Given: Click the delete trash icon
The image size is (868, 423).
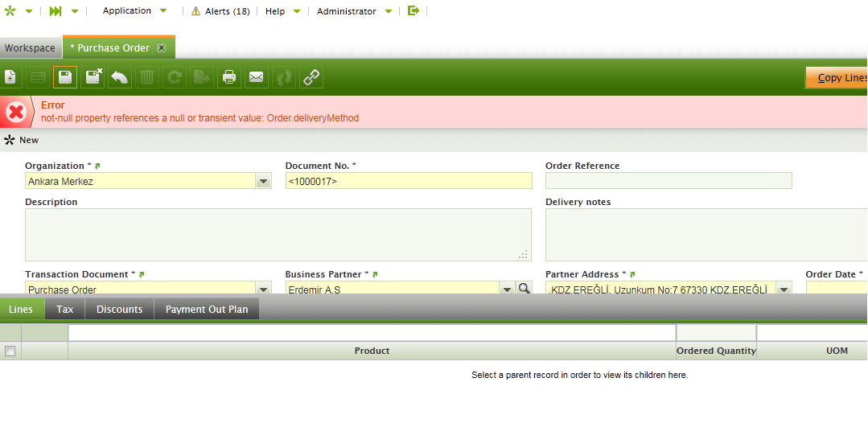Looking at the screenshot, I should click(146, 77).
